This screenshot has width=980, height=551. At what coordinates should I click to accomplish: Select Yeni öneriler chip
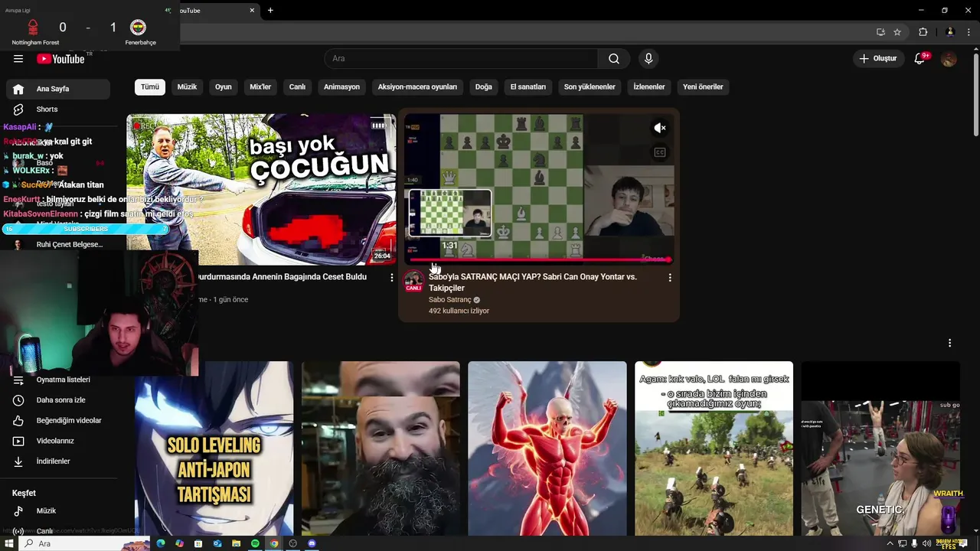click(703, 86)
